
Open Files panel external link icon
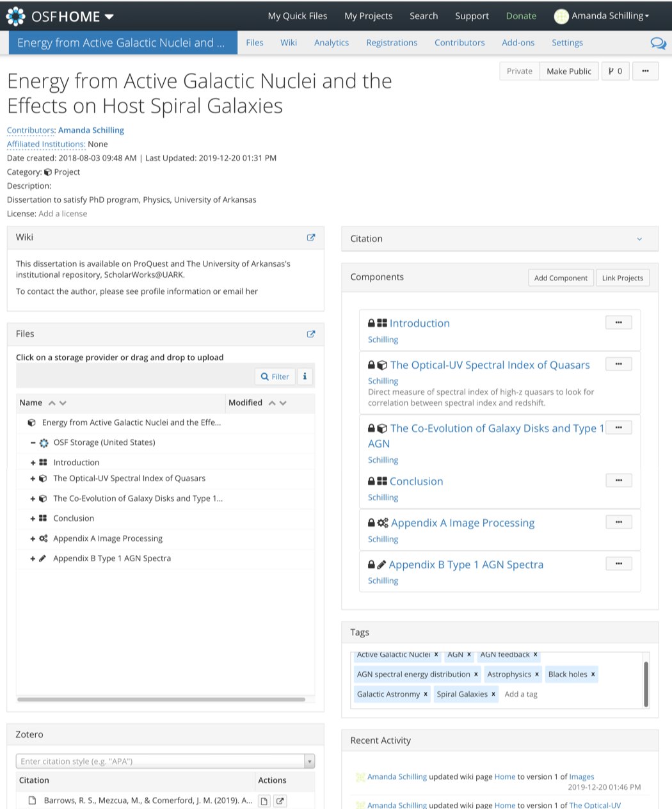click(311, 333)
